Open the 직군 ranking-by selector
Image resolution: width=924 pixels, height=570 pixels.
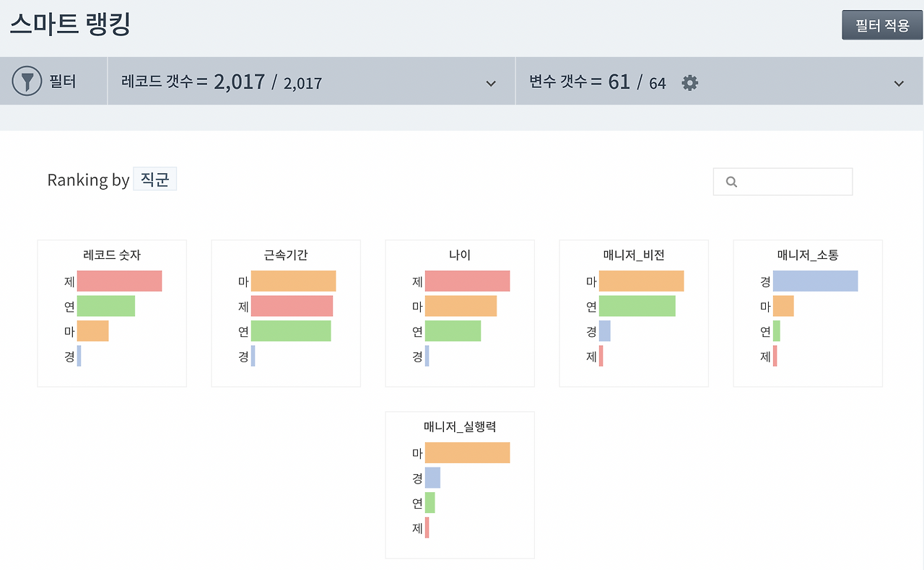[154, 178]
